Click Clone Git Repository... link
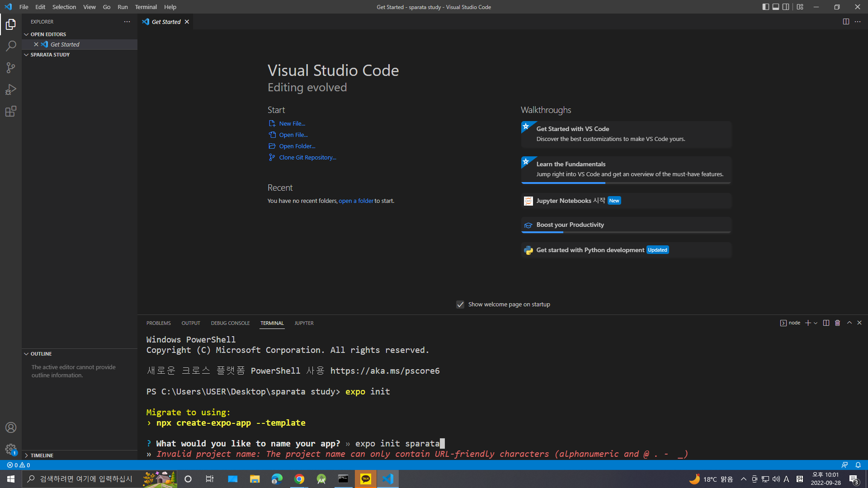 pyautogui.click(x=308, y=157)
